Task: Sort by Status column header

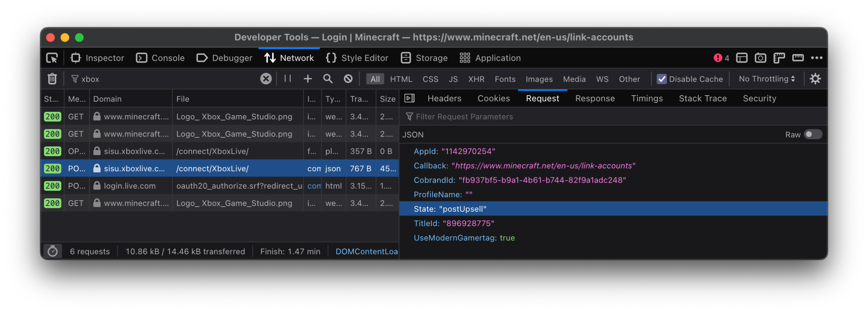Action: click(x=52, y=99)
